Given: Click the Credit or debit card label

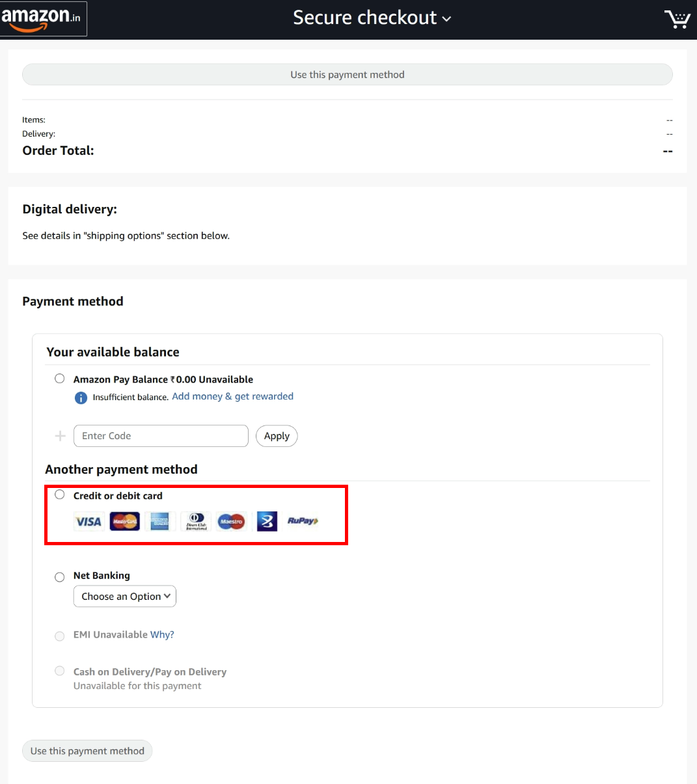Looking at the screenshot, I should coord(118,496).
